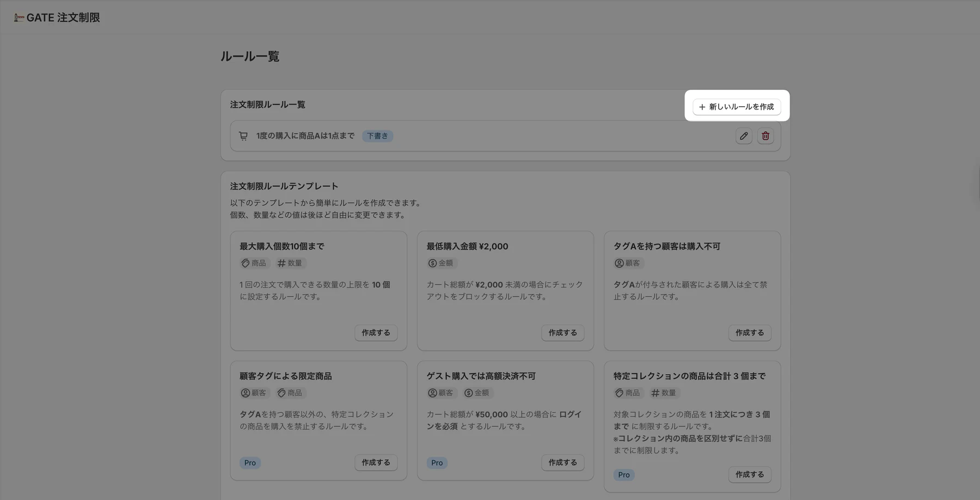Click the 金額 coin icon in ゲスト購入では高額決済不可 card
The width and height of the screenshot is (980, 500).
[x=468, y=393]
